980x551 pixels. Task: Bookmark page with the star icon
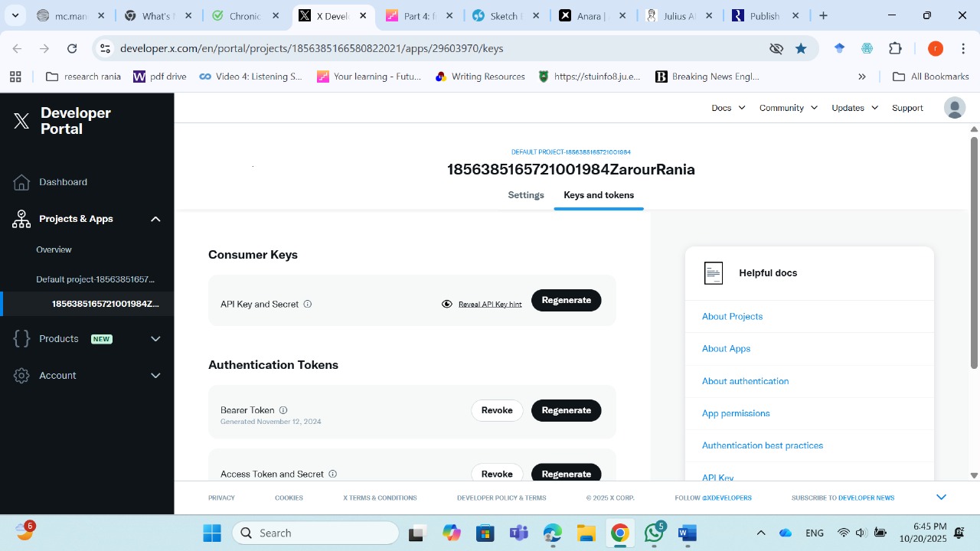coord(801,48)
